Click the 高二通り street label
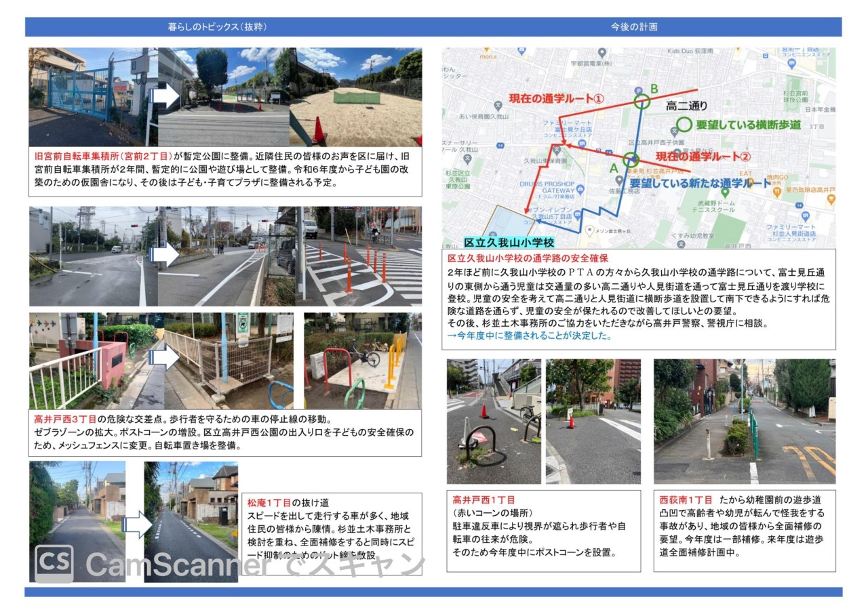This screenshot has width=868, height=614. [x=686, y=106]
